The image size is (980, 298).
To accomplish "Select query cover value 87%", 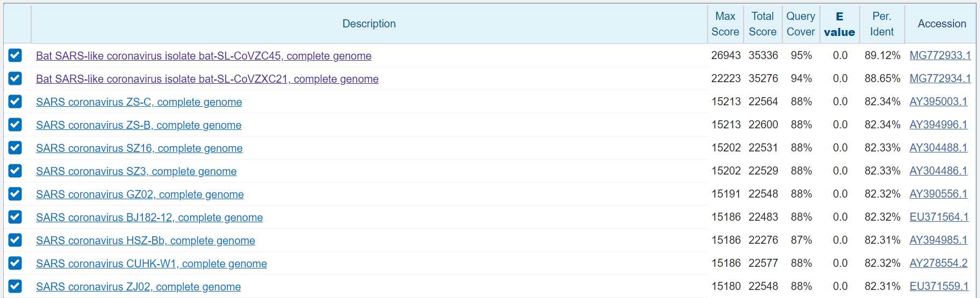I will pyautogui.click(x=801, y=240).
